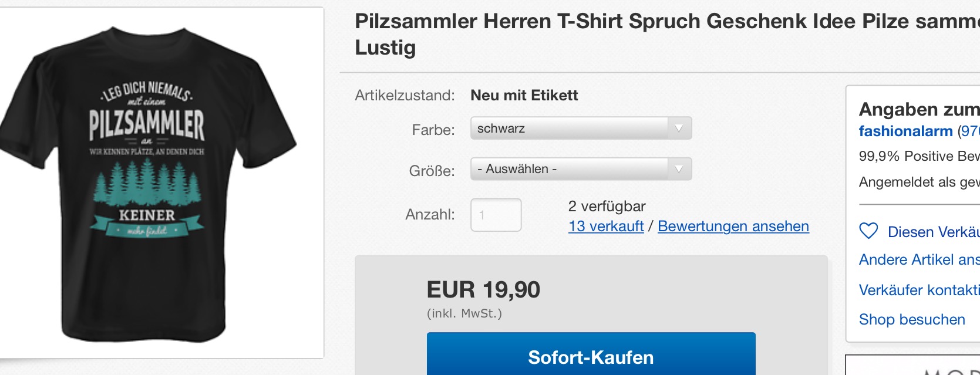Image resolution: width=980 pixels, height=375 pixels.
Task: Click Verkäufer kontaktieren link
Action: coord(919,290)
